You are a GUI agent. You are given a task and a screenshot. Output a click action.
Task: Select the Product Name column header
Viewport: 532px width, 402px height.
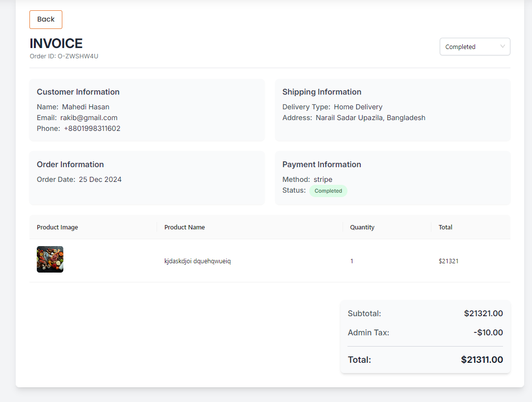[185, 227]
